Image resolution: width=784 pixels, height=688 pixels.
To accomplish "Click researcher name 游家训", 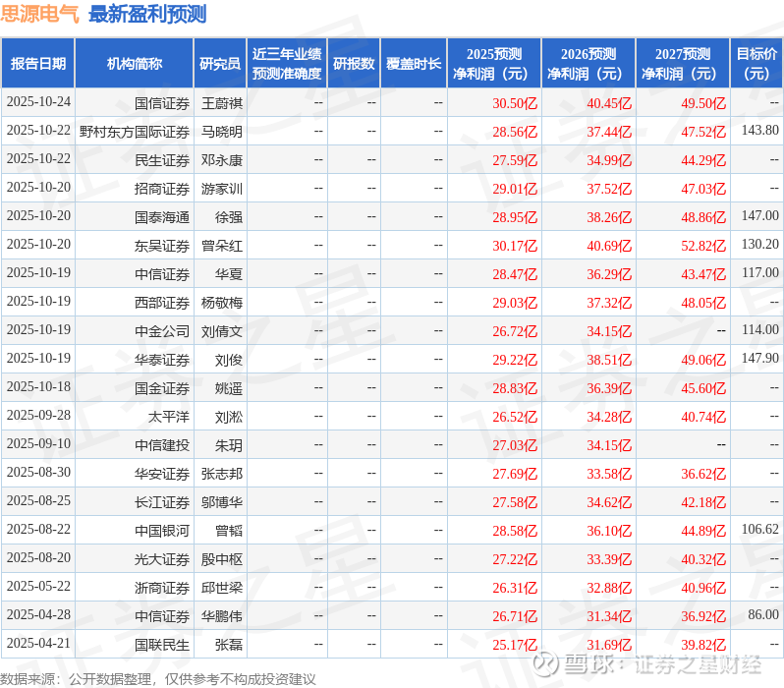I will coord(222,189).
